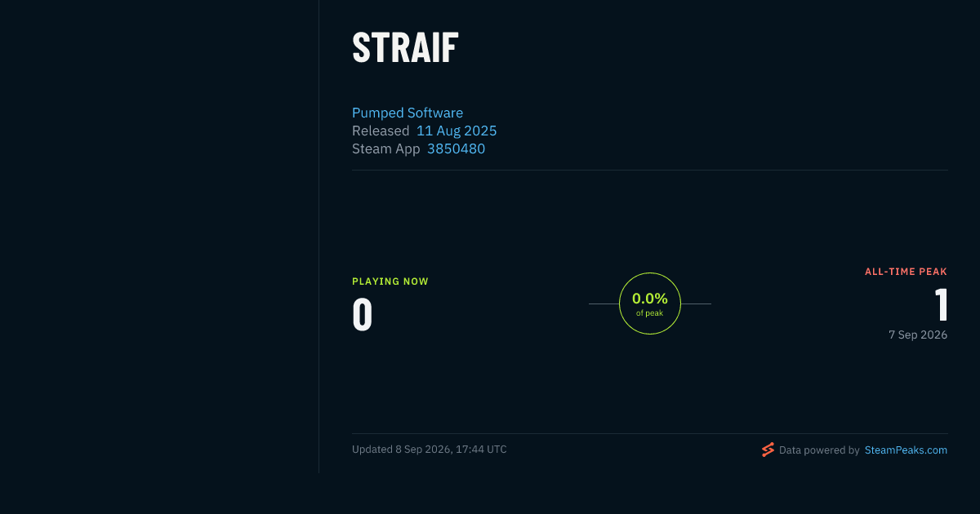980x514 pixels.
Task: Click the STRAIF game title
Action: coord(405,48)
